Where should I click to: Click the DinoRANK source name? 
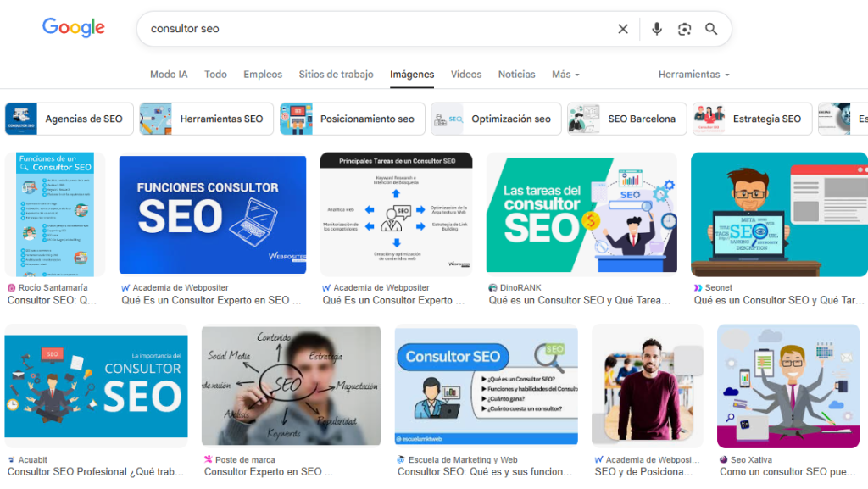(520, 287)
